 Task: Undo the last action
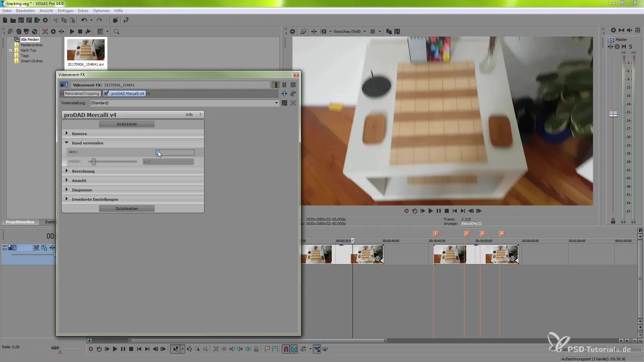[x=84, y=20]
